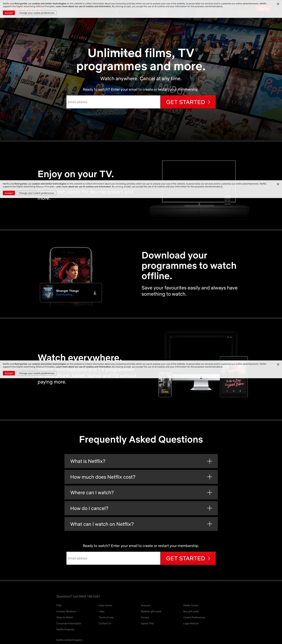Expand the 'How do I cancel?' question
Viewport: 282px width, 644px height.
tap(141, 508)
